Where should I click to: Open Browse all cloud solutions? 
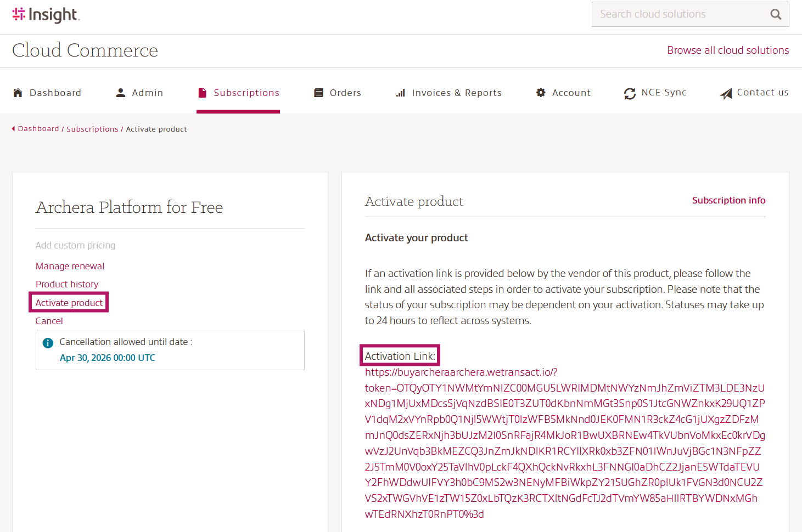click(x=728, y=50)
